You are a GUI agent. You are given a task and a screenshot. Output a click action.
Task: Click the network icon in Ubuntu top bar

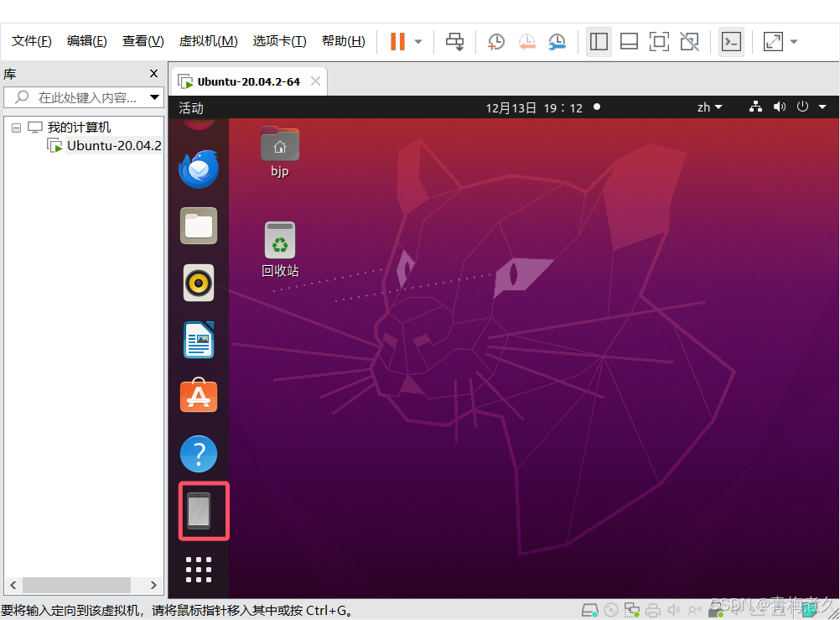coord(755,107)
